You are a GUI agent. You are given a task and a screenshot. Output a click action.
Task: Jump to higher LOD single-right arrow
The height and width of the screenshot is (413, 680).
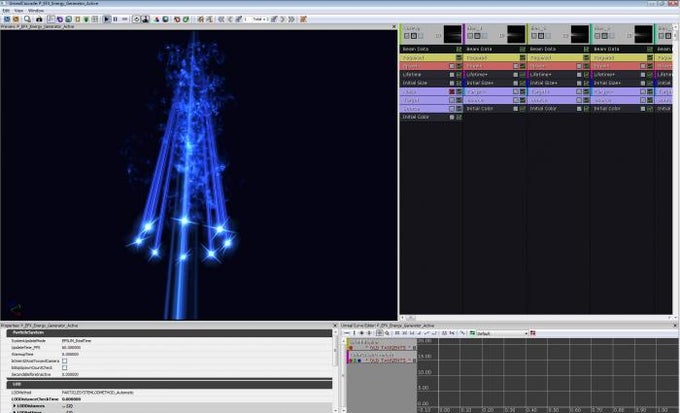(x=282, y=19)
